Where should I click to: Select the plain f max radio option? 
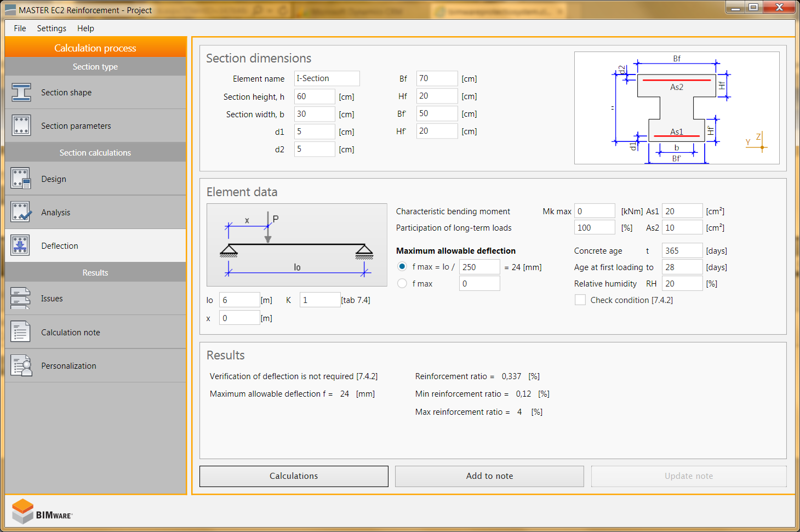click(x=402, y=283)
